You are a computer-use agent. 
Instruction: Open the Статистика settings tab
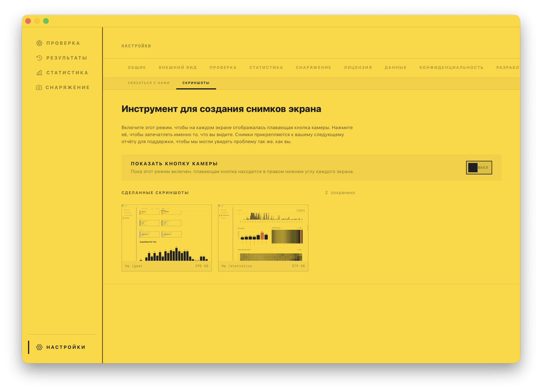pyautogui.click(x=266, y=67)
